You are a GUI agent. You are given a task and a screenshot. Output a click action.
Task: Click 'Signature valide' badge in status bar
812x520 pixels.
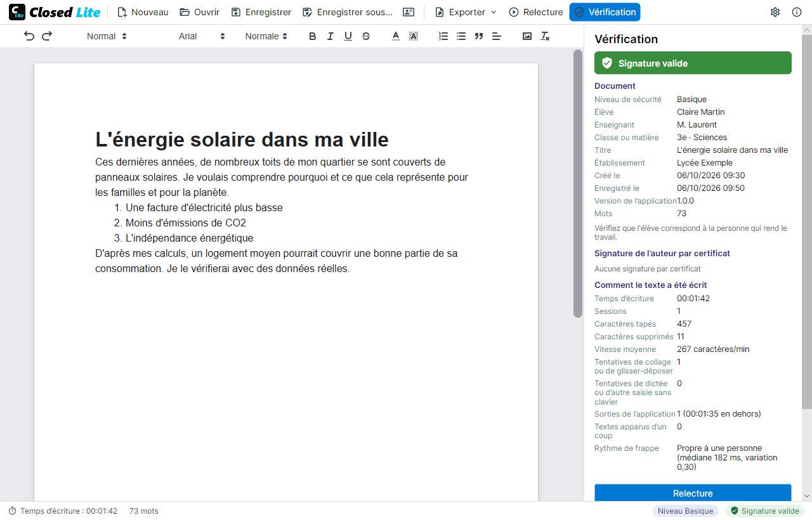click(x=764, y=511)
